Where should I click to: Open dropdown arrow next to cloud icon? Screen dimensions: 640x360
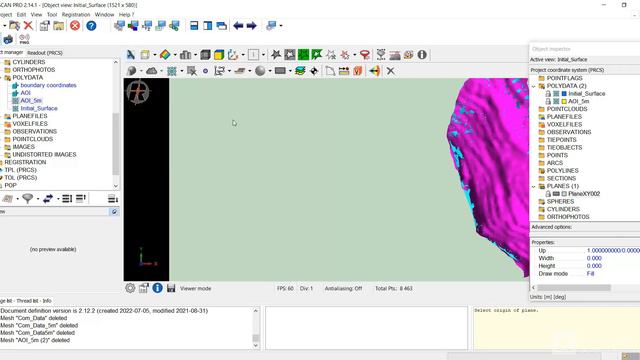coord(161,71)
